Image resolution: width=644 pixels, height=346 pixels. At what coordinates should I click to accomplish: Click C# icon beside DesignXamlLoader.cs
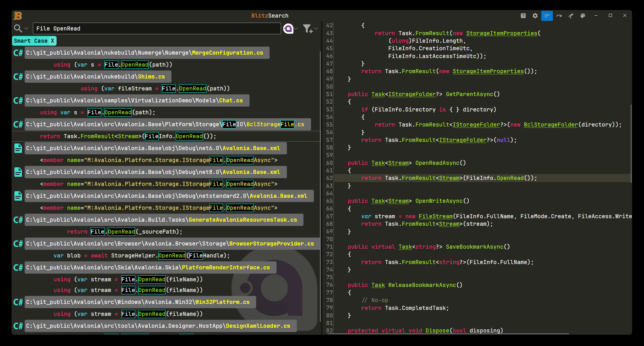(18, 326)
